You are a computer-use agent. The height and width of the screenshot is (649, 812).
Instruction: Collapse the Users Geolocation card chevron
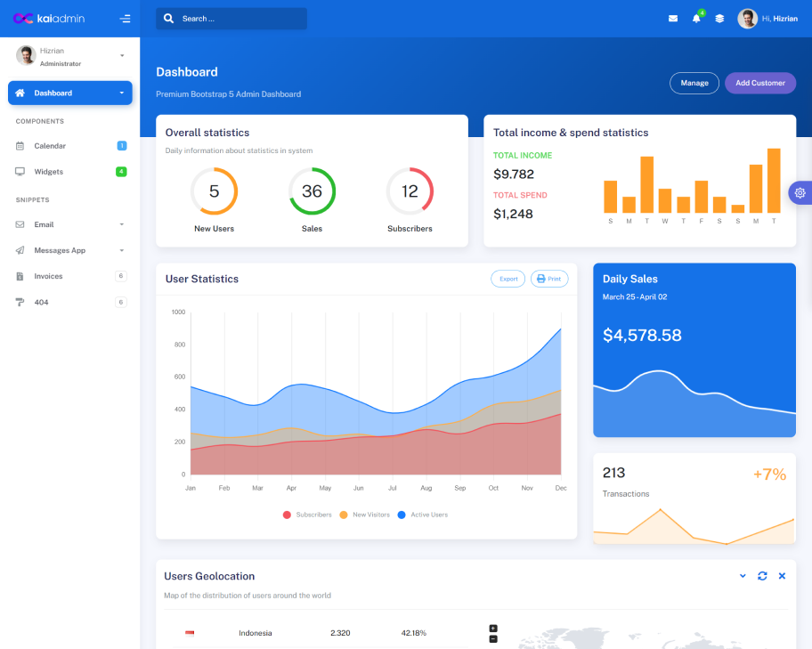tap(743, 576)
